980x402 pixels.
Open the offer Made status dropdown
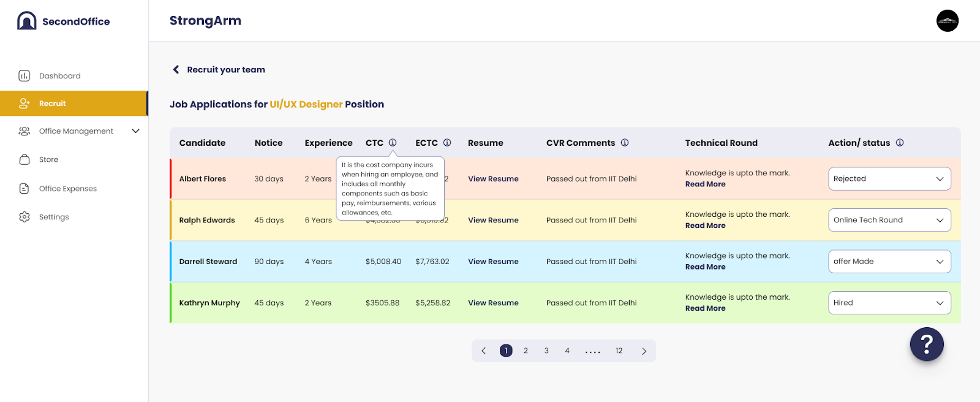[x=889, y=262]
